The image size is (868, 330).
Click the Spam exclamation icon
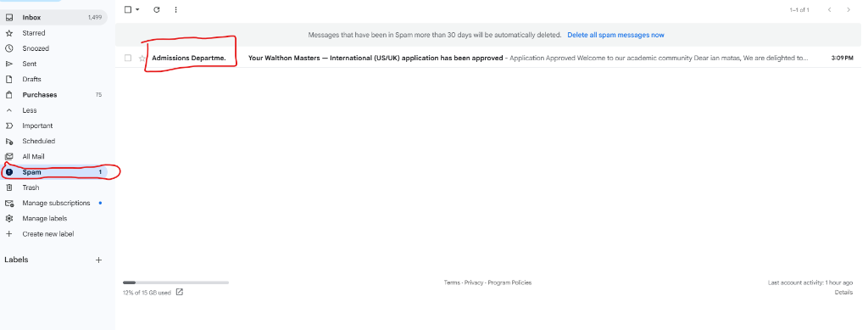8,172
